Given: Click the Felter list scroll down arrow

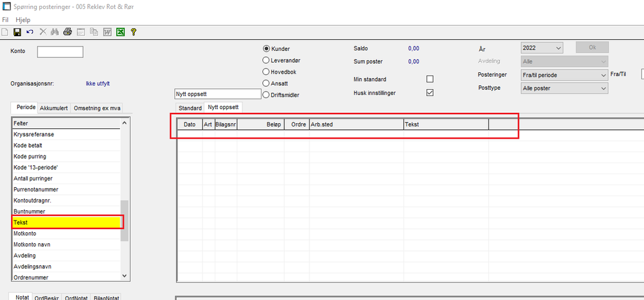Looking at the screenshot, I should coord(125,276).
